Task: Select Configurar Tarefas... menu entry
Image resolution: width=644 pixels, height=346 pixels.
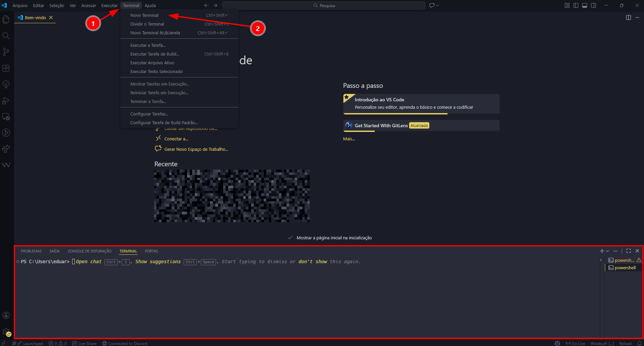Action: 179,114
